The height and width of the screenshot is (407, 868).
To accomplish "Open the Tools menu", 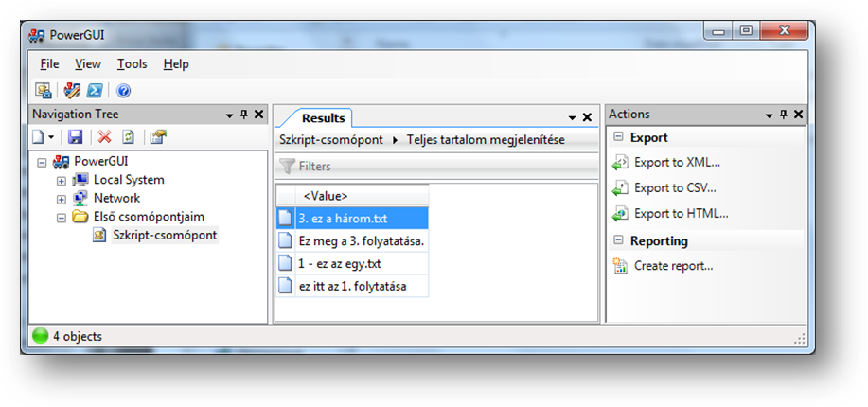I will 132,64.
